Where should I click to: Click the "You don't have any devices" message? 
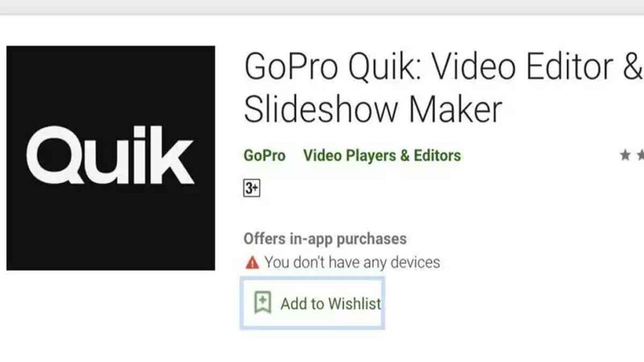tap(352, 262)
